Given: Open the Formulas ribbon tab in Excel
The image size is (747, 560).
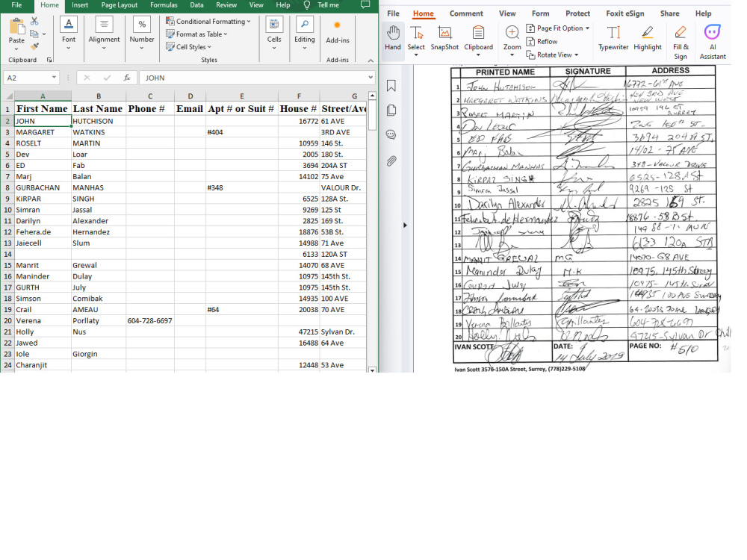Looking at the screenshot, I should [164, 4].
